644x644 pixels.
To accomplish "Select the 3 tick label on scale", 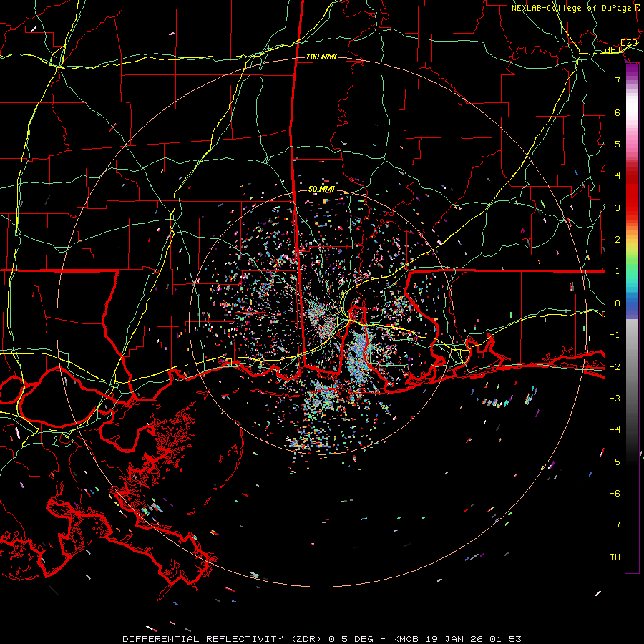I will (x=618, y=208).
